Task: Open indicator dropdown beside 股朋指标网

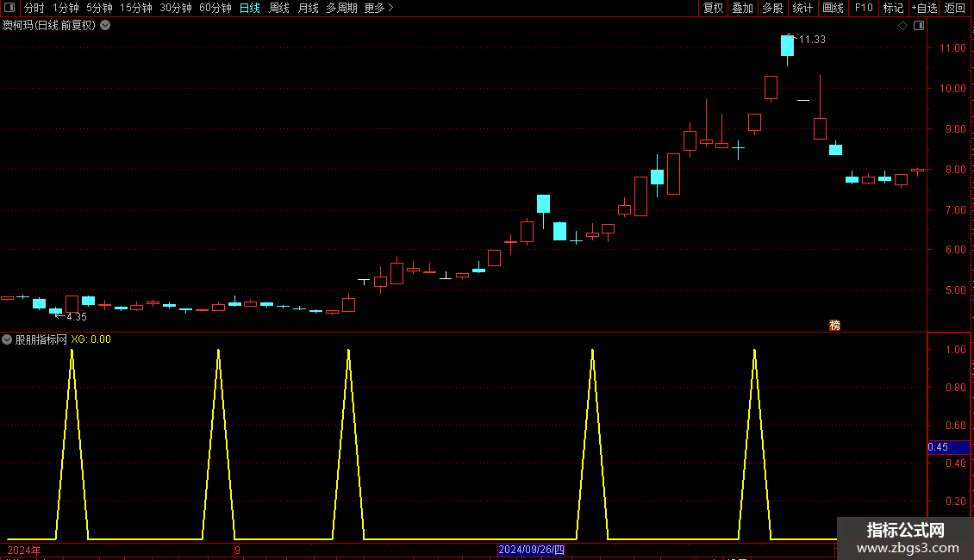Action: (x=7, y=339)
